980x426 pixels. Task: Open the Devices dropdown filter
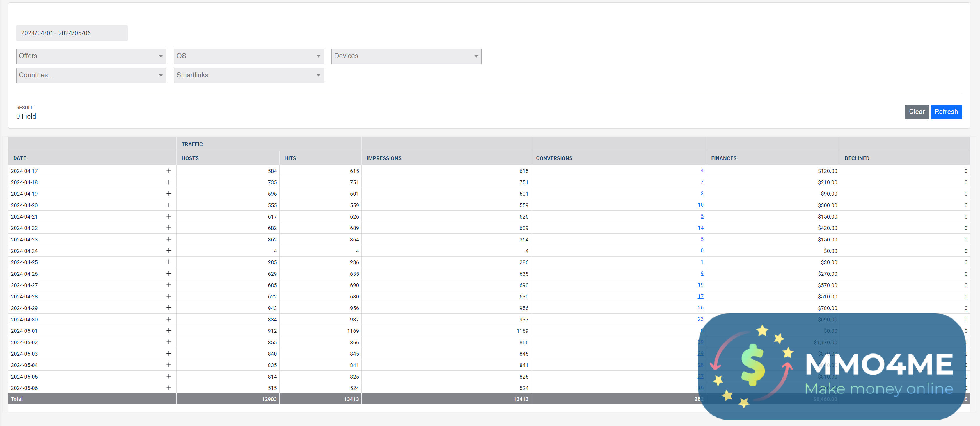(406, 56)
